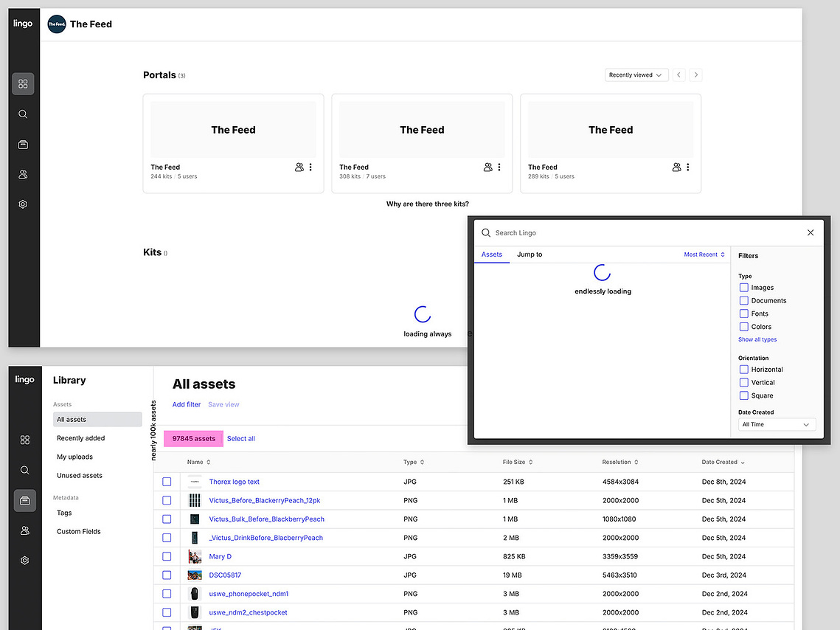This screenshot has height=630, width=840.
Task: Switch to Jump to tab in search dialog
Action: pyautogui.click(x=530, y=255)
